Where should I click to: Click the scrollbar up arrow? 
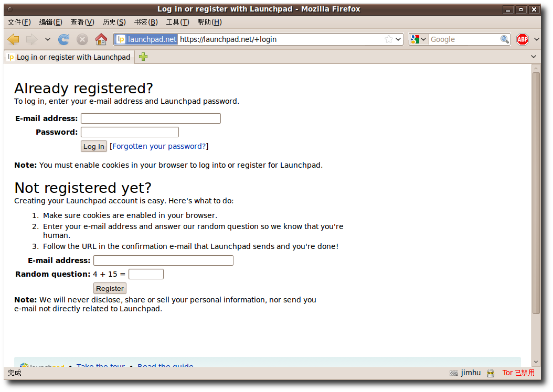tap(536, 68)
